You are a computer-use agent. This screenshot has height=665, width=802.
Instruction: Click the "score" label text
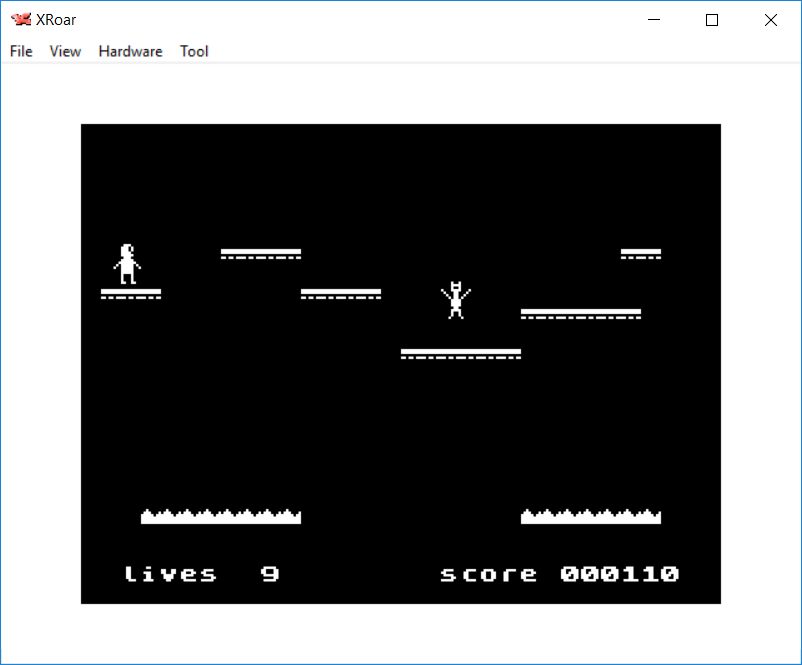pyautogui.click(x=488, y=574)
